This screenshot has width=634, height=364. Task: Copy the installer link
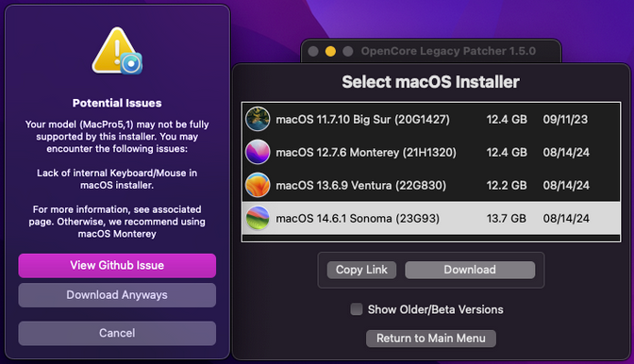[361, 270]
